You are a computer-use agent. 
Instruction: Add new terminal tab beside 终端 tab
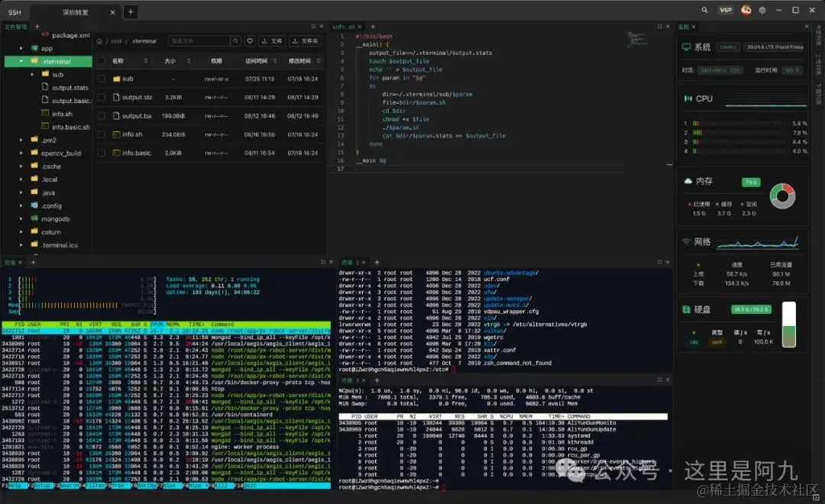[x=33, y=262]
